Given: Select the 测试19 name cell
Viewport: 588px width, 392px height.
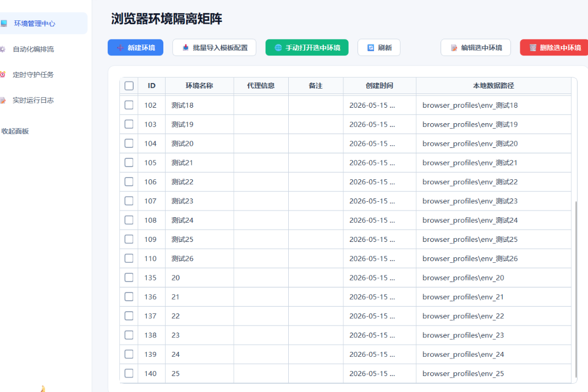Looking at the screenshot, I should tap(200, 124).
